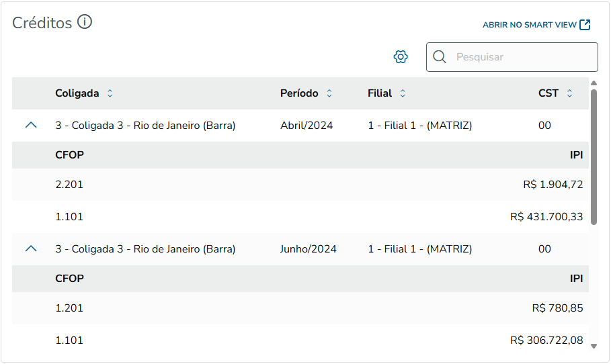Open Abrir no Smart View link
The image size is (611, 364).
530,25
